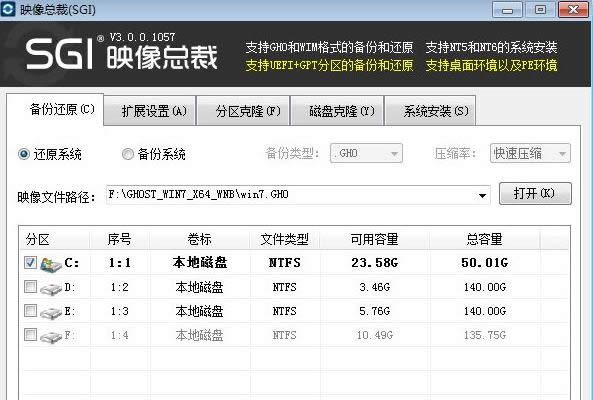Minimize the 映像总裁 window

(x=507, y=10)
